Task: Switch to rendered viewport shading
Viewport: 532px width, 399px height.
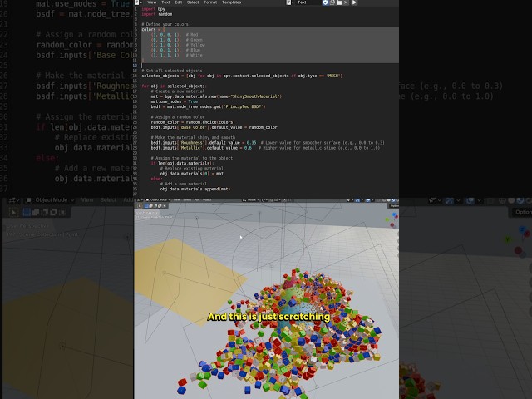Action: tap(397, 199)
